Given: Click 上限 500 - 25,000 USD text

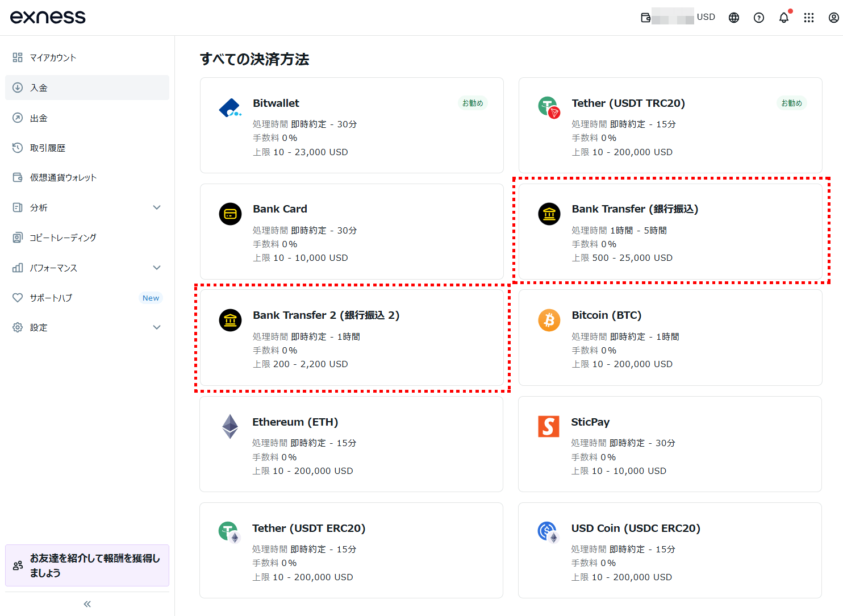Looking at the screenshot, I should 622,258.
